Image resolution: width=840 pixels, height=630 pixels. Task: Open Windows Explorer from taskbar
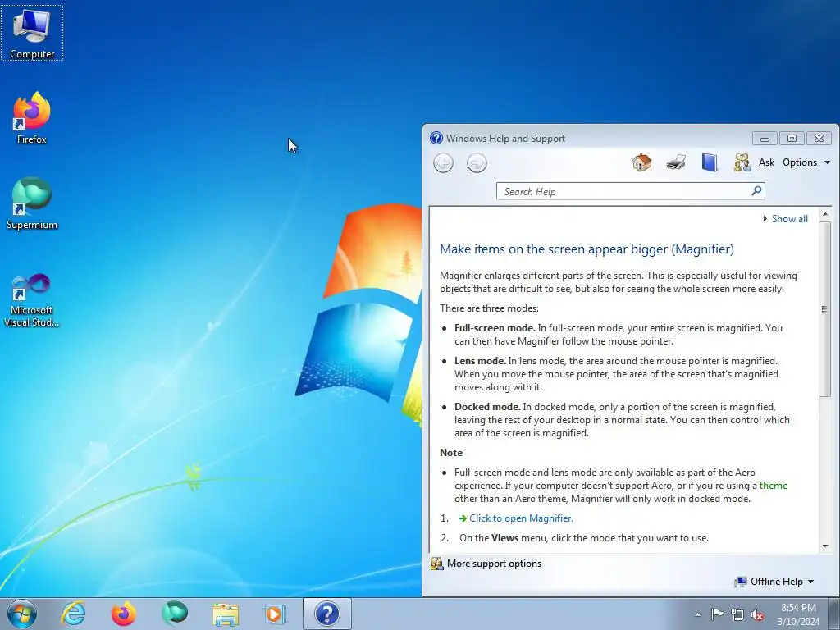(226, 614)
